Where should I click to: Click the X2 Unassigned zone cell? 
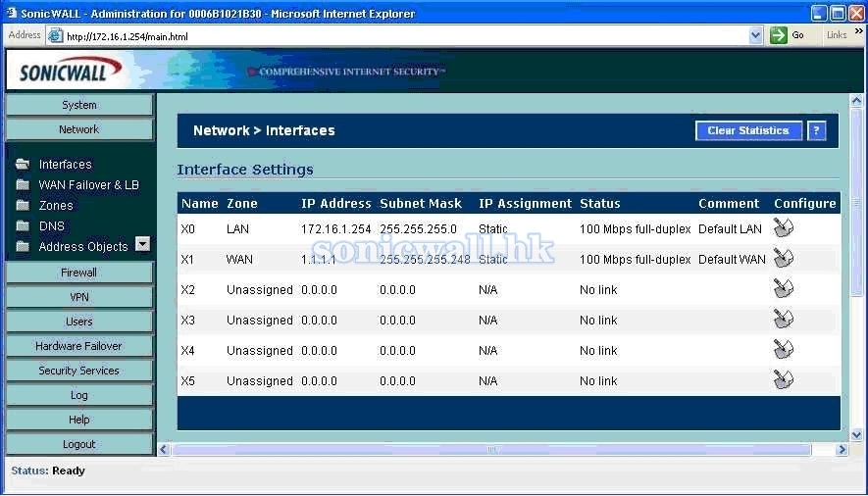click(x=260, y=290)
